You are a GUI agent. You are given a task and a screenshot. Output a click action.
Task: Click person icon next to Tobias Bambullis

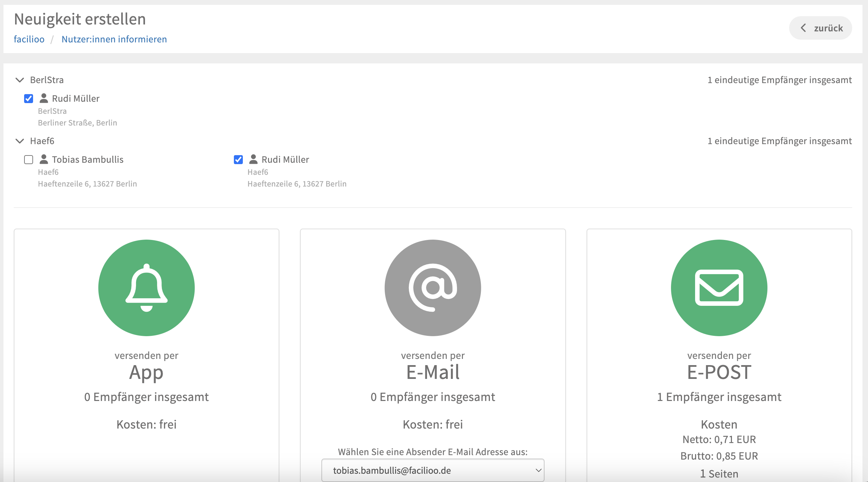[x=44, y=159]
